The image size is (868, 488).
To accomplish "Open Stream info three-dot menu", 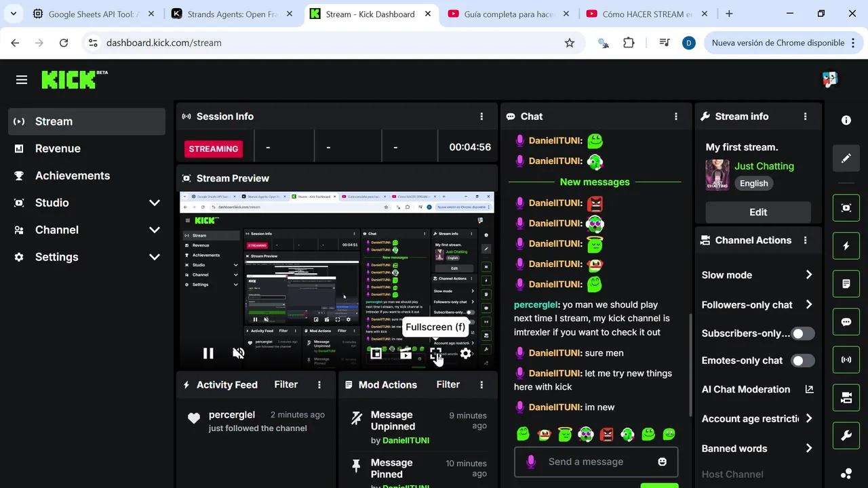I will tap(805, 117).
